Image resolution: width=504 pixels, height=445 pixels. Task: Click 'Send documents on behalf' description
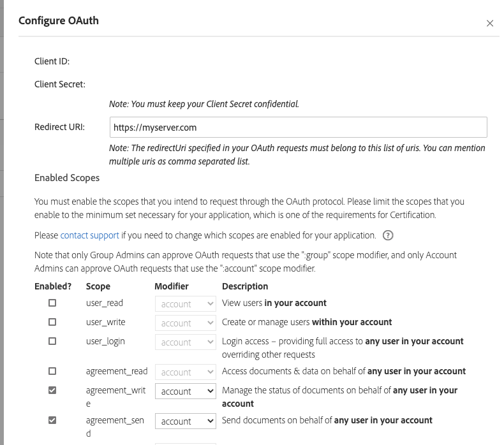click(327, 420)
